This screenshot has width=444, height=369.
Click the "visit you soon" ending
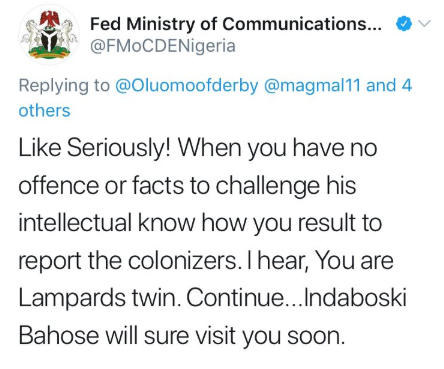(x=270, y=336)
